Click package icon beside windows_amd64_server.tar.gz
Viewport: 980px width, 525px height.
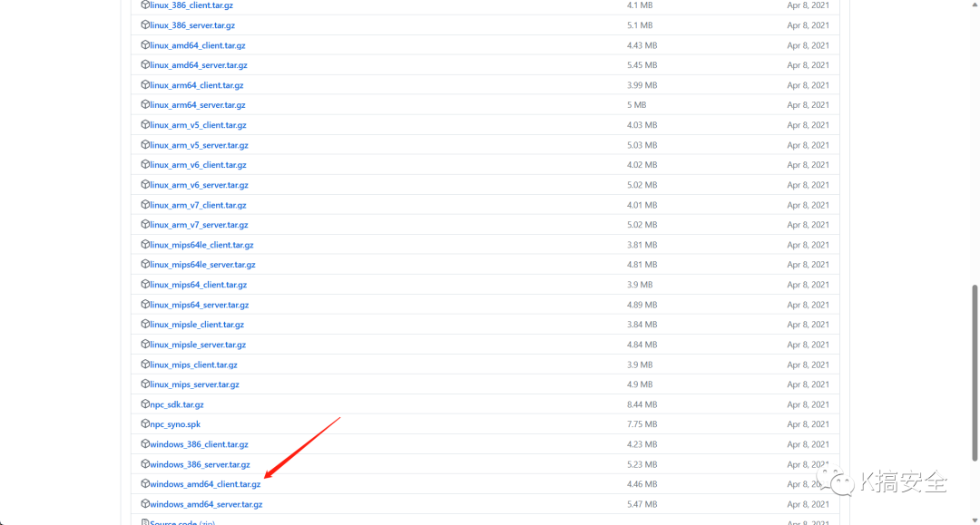coord(145,504)
